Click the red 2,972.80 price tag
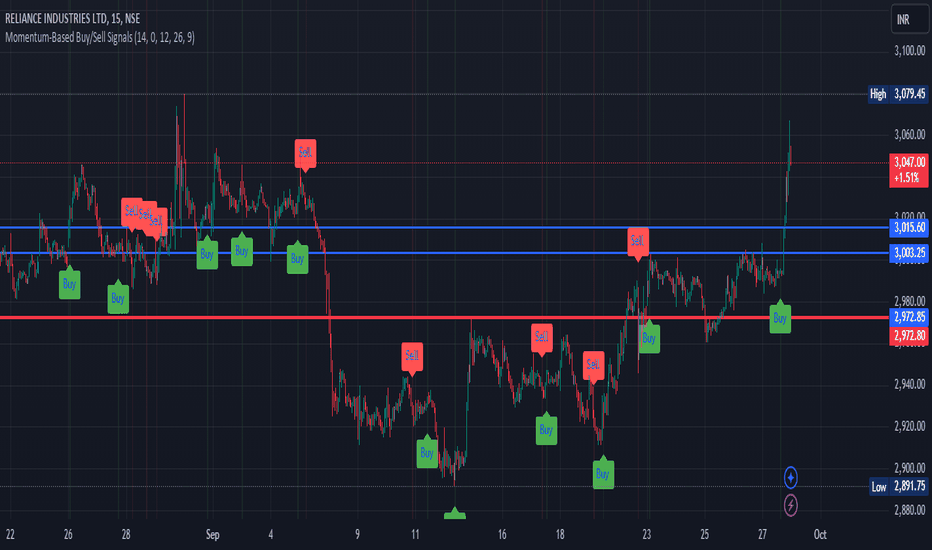 coord(909,336)
